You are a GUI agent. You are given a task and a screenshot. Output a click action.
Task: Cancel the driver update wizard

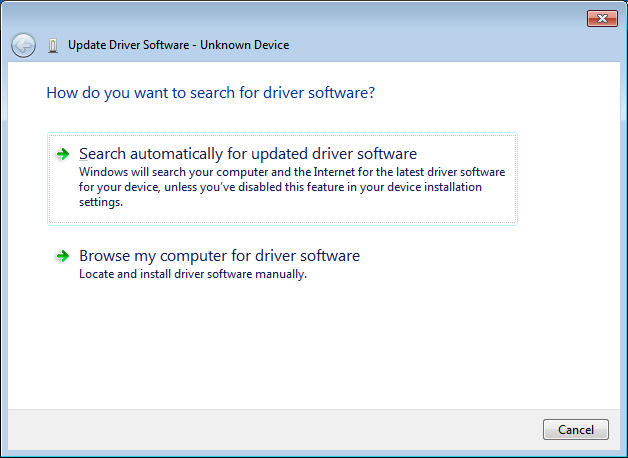pyautogui.click(x=576, y=430)
